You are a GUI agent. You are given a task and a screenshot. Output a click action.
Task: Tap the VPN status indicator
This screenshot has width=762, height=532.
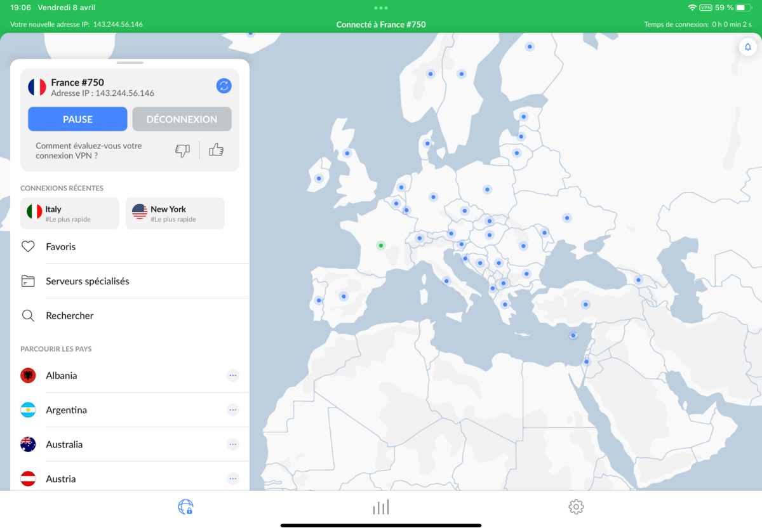pos(705,8)
